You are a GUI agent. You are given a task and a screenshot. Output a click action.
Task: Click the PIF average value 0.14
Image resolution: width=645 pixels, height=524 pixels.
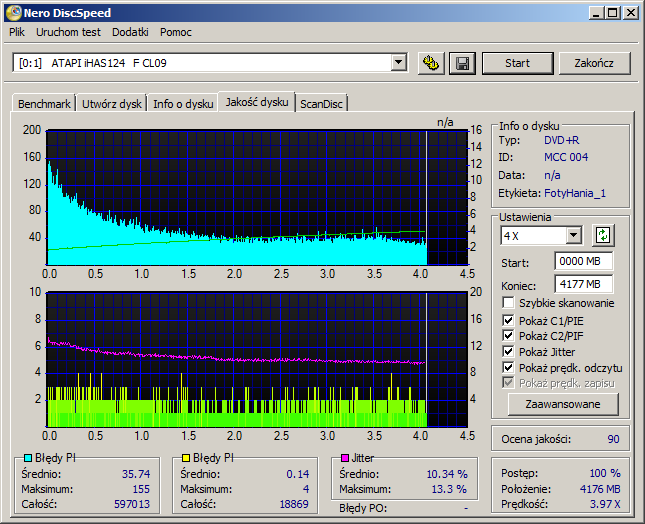click(298, 474)
